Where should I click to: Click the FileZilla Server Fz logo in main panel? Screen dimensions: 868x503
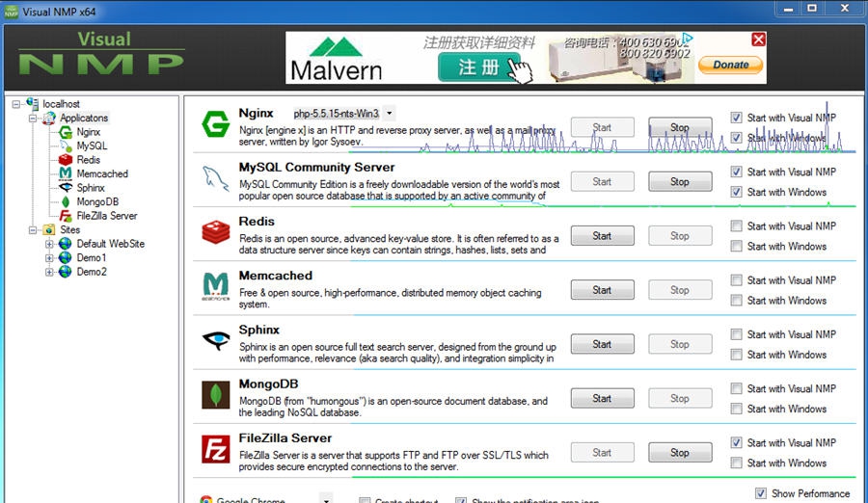click(x=215, y=449)
